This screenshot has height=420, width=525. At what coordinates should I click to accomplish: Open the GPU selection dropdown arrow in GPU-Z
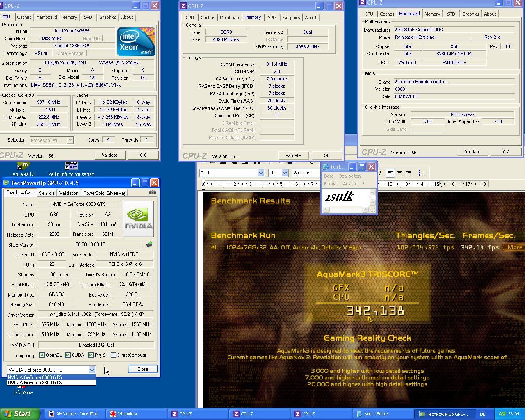(92, 370)
